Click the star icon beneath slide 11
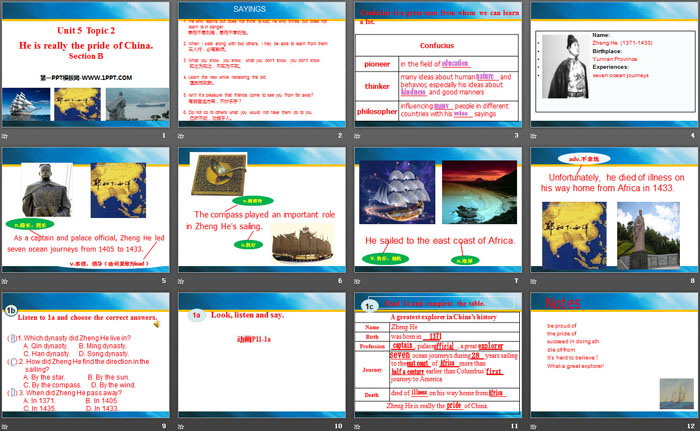This screenshot has width=700, height=431. 359,427
